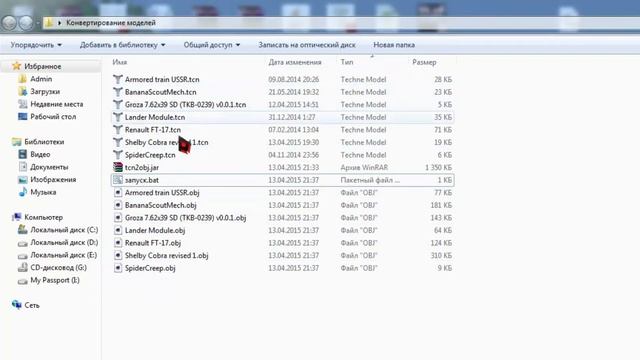Click the BananaScoutMech.tcn Techne icon
This screenshot has height=360, width=640.
pos(118,92)
